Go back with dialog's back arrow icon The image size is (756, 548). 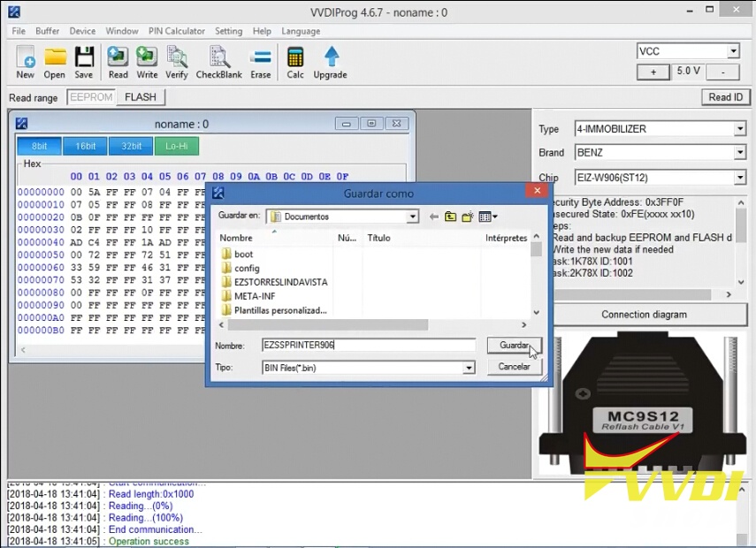tap(434, 217)
